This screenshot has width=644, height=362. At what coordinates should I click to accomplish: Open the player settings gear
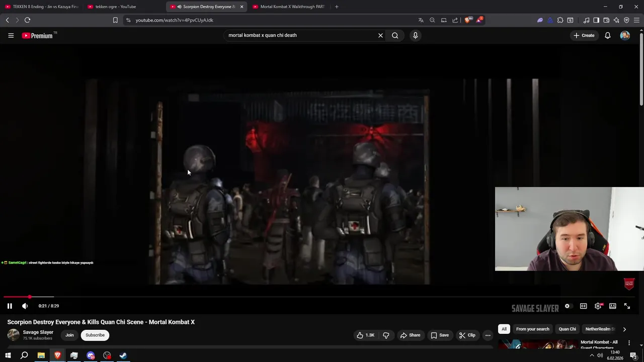click(598, 306)
